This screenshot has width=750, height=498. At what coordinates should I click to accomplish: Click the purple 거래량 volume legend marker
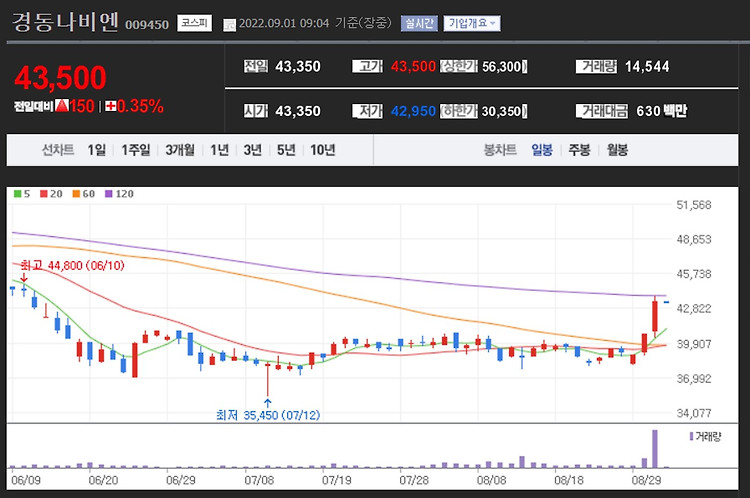(691, 436)
